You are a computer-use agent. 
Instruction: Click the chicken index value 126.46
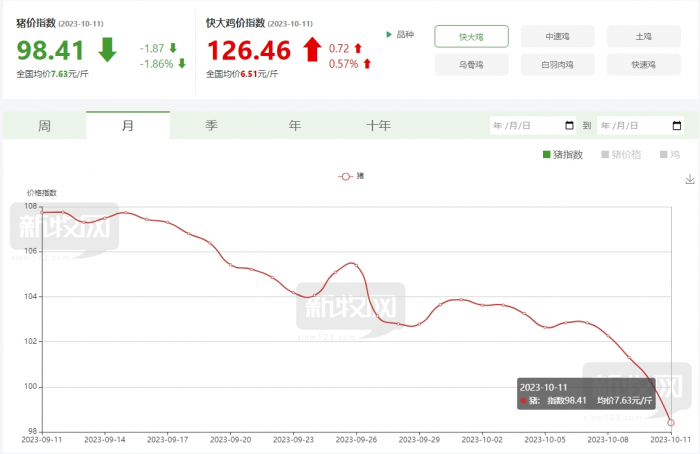pyautogui.click(x=249, y=50)
